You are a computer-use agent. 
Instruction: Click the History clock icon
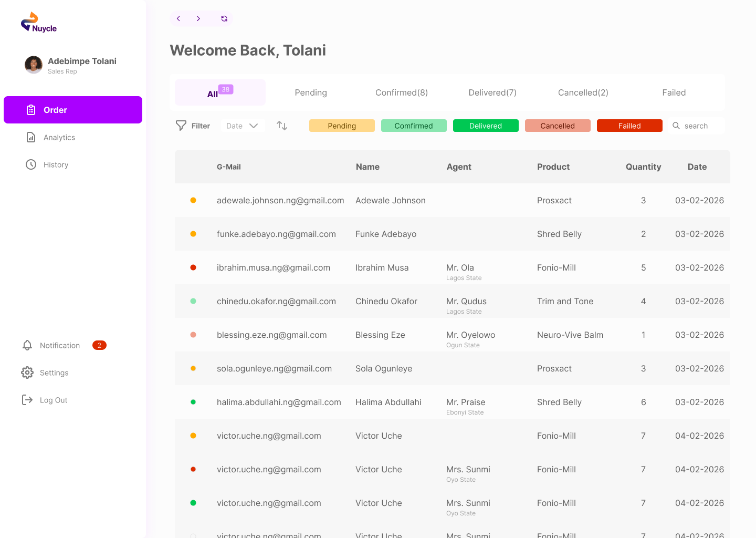click(31, 164)
